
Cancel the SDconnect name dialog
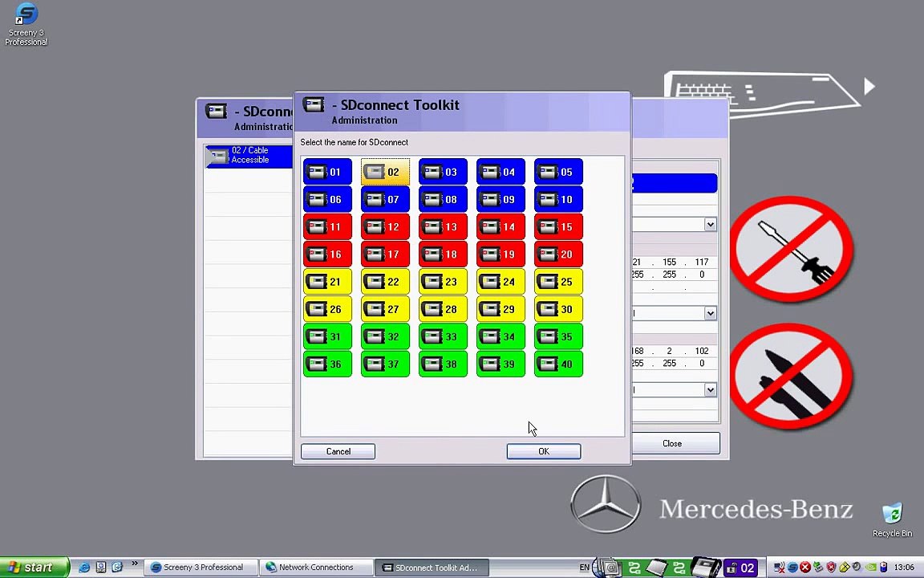click(338, 451)
